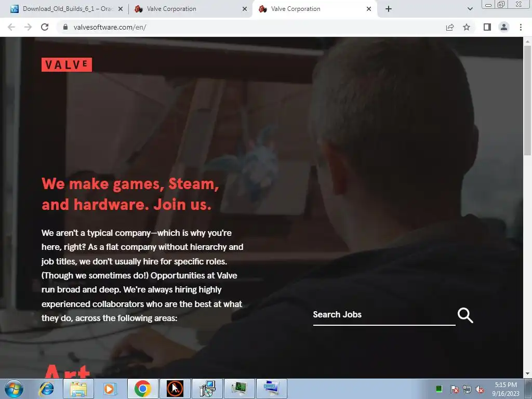Image resolution: width=532 pixels, height=399 pixels.
Task: Click text 'they do, across the following areas:'
Action: 109,318
